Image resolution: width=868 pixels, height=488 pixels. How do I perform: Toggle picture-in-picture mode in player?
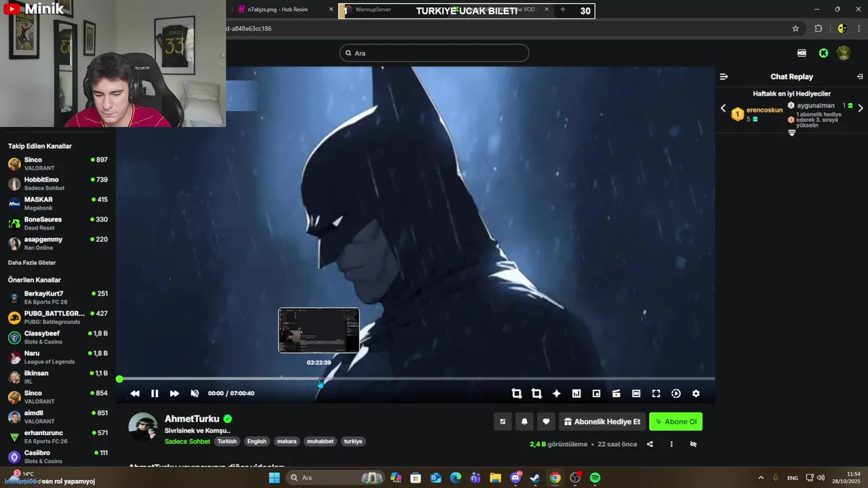tap(596, 394)
